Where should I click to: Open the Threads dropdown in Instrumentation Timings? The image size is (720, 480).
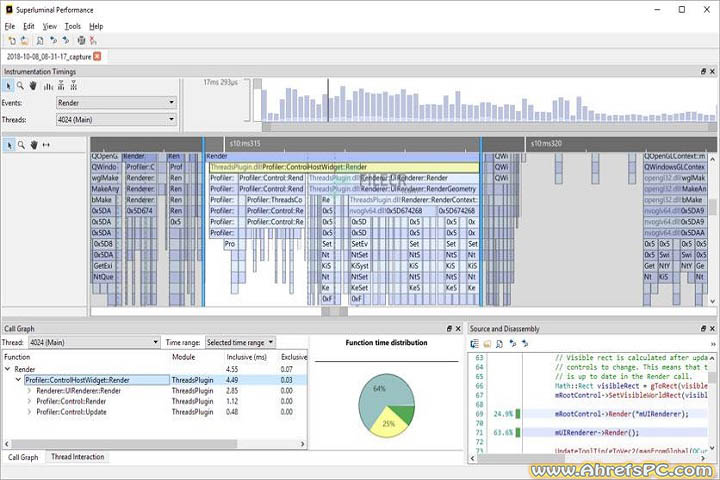tap(116, 119)
